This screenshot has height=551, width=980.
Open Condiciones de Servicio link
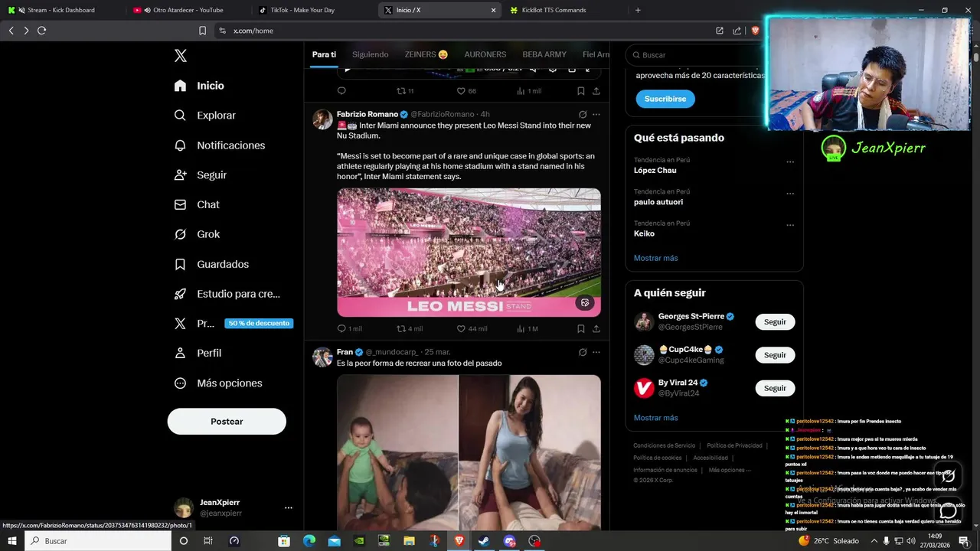click(x=664, y=445)
